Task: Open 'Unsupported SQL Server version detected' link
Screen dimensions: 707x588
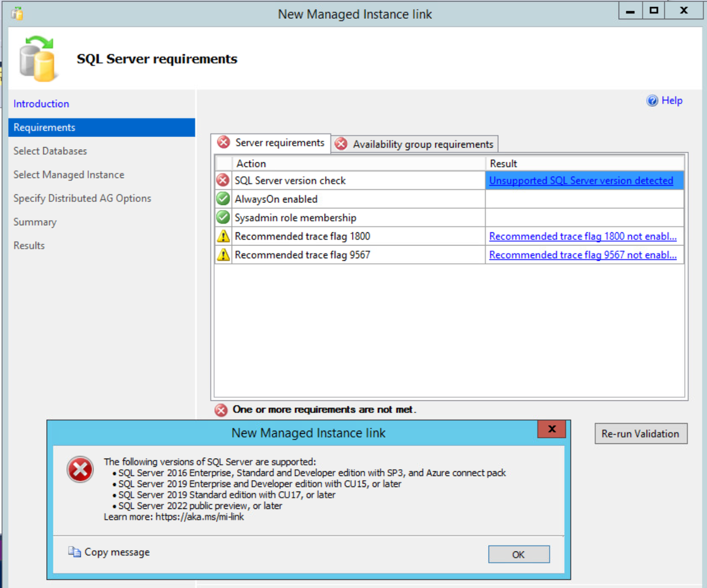Action: pos(581,180)
